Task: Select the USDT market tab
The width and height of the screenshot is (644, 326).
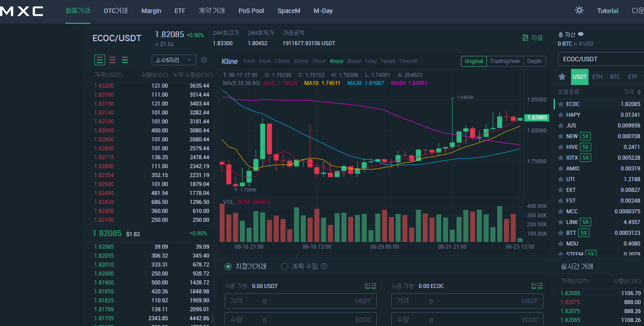Action: coord(580,77)
